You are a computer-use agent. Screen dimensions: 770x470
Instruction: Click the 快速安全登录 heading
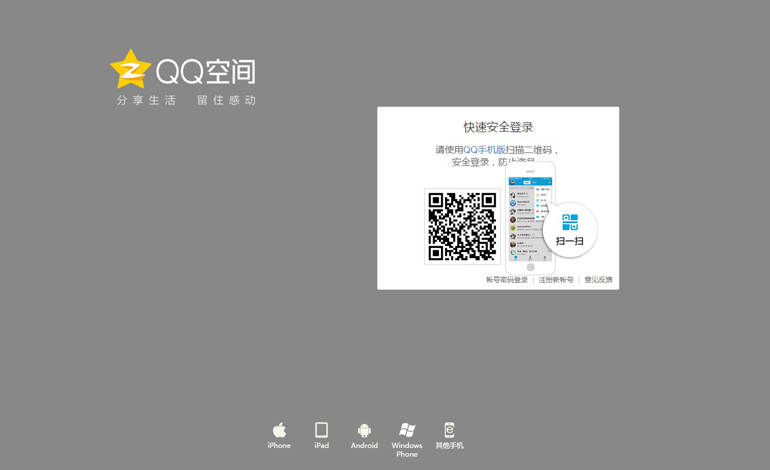498,127
